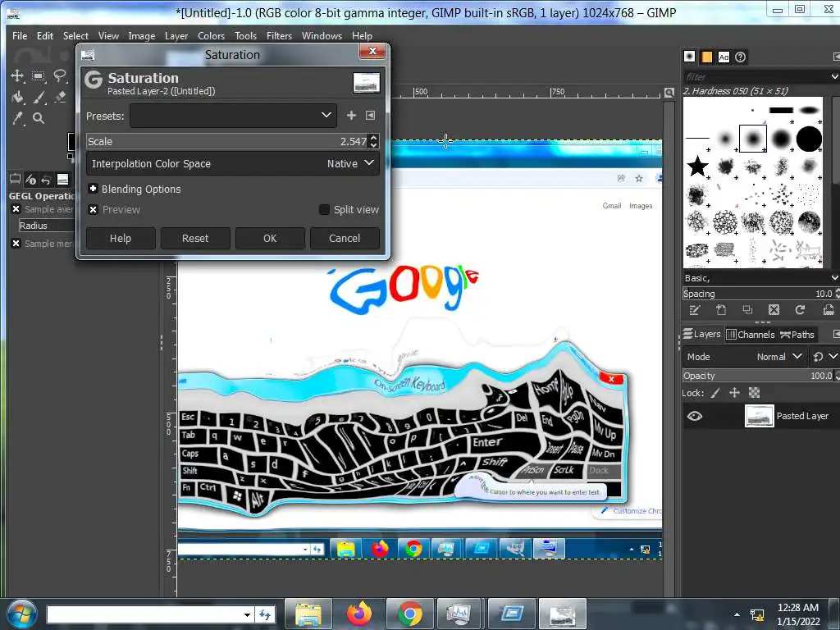840x630 pixels.
Task: Open the brush filter dropdown arrow
Action: pyautogui.click(x=834, y=76)
